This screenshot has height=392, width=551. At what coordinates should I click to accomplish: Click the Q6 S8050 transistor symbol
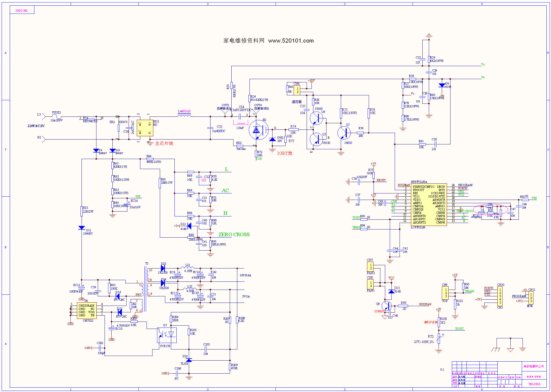tap(316, 118)
